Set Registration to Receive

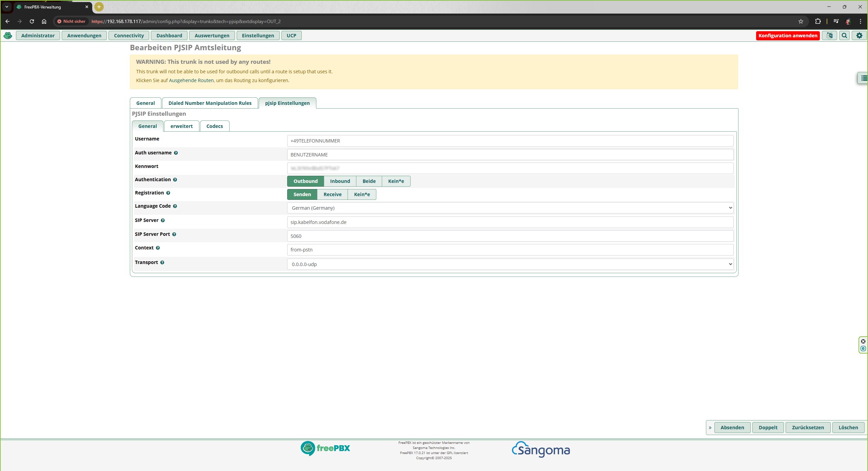pos(332,194)
